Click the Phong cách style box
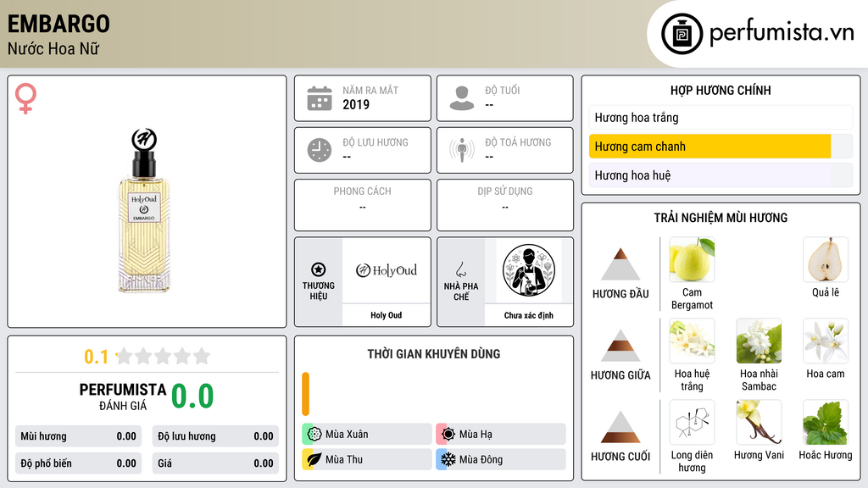 (363, 205)
